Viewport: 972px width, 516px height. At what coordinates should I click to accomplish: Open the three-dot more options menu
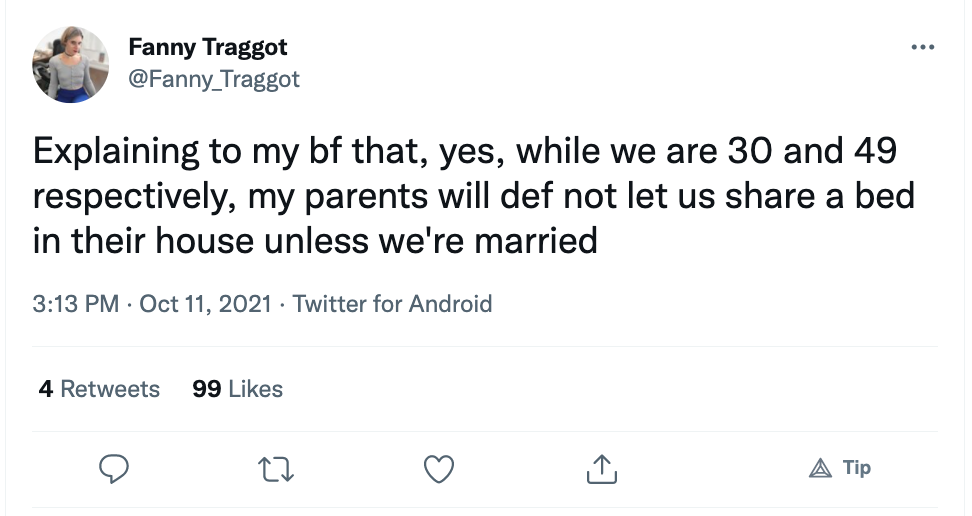[922, 47]
